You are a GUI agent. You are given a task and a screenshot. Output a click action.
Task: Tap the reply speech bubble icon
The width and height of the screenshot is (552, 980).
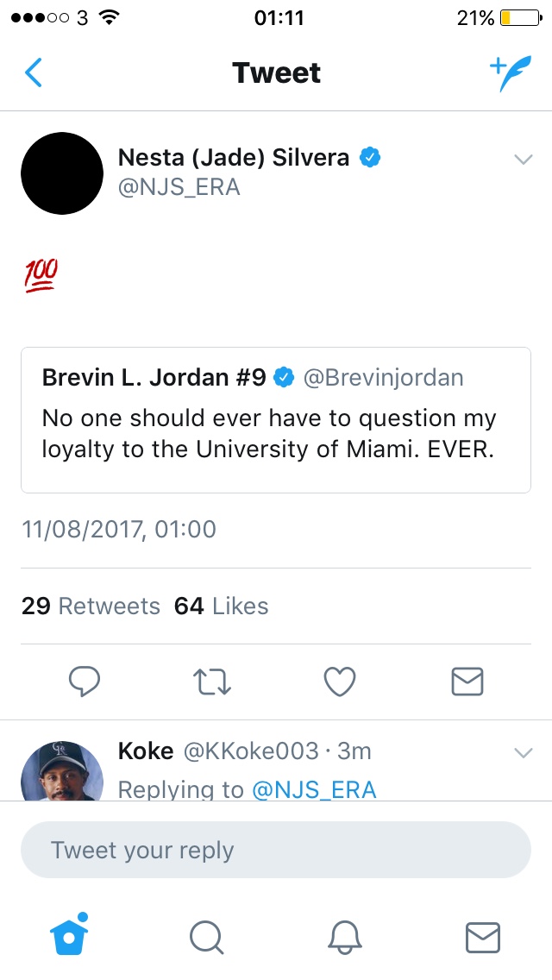(x=85, y=682)
